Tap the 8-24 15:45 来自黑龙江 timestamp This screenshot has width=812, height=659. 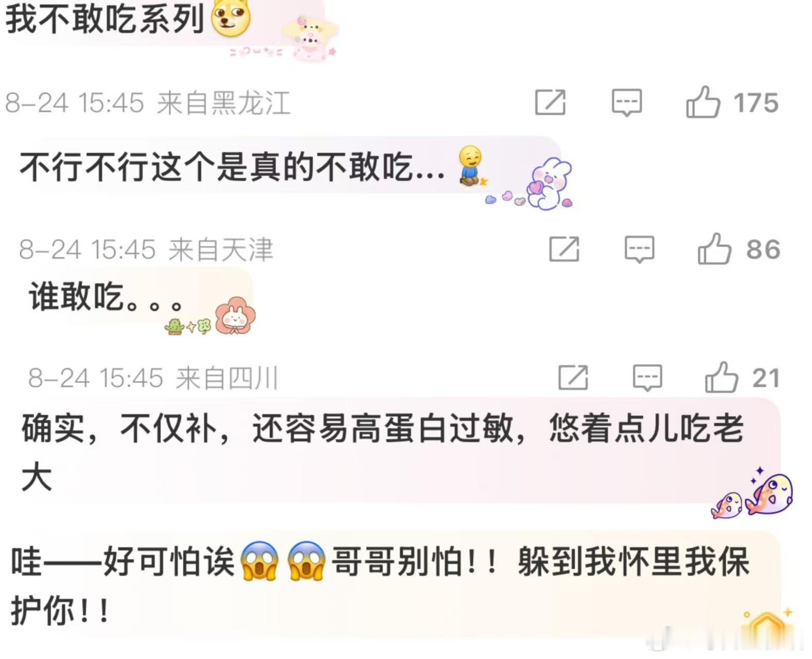coord(148,102)
